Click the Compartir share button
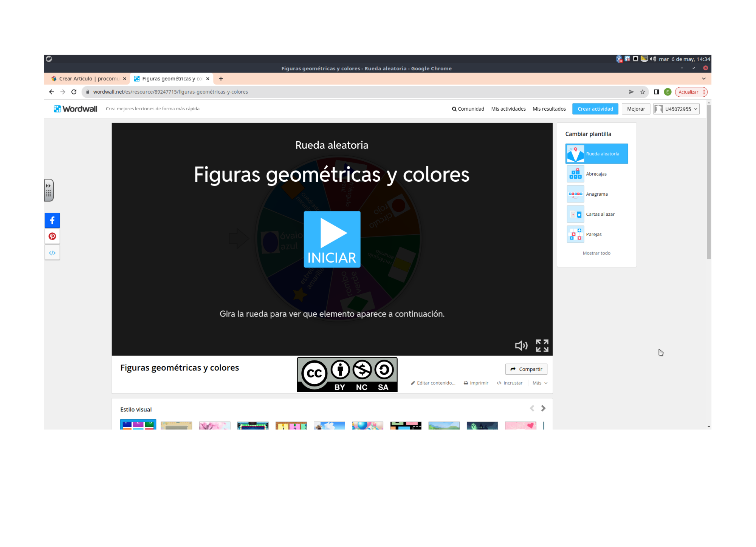 [x=526, y=369]
